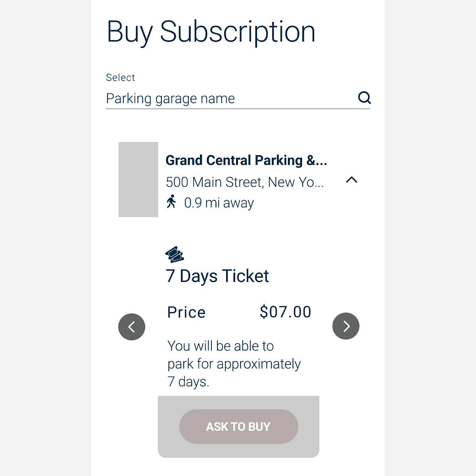Click the 500 Main Street address
Viewport: 476px width, 476px height.
(245, 182)
